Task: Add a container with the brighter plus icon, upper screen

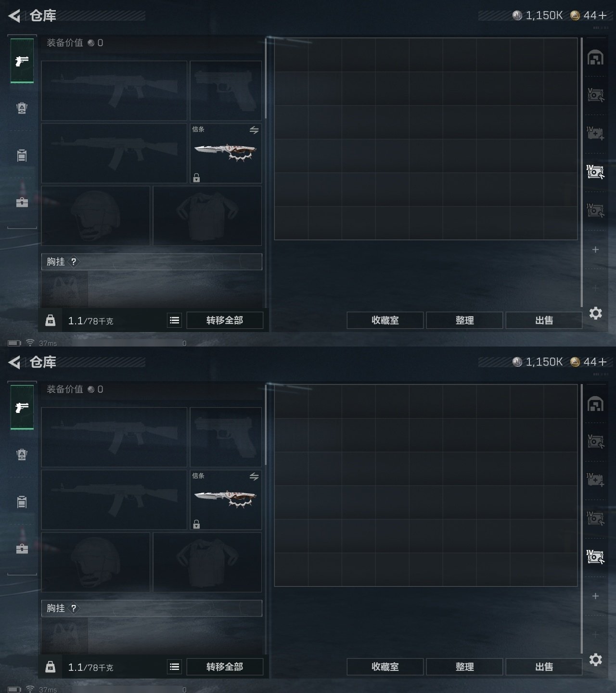Action: click(595, 249)
